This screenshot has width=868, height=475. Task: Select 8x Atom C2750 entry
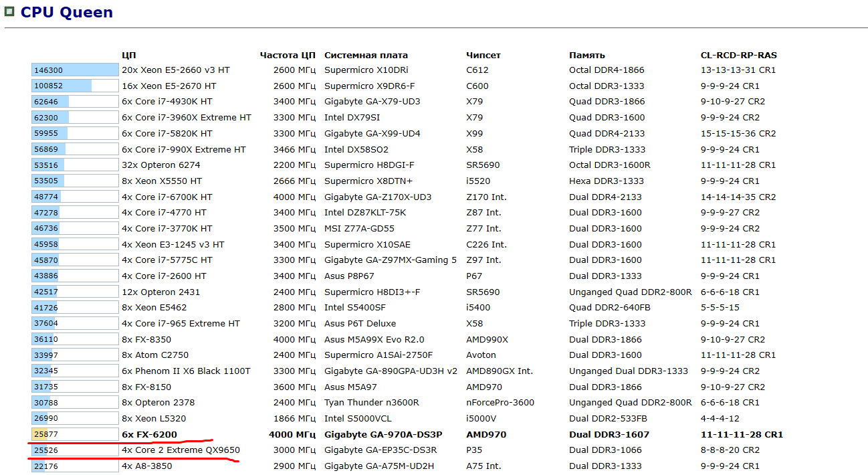(155, 355)
